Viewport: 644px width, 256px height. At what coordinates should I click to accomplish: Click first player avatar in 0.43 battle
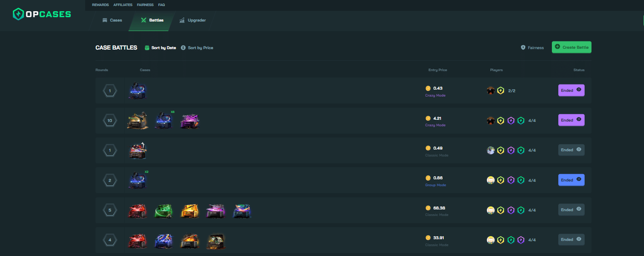[x=491, y=91]
